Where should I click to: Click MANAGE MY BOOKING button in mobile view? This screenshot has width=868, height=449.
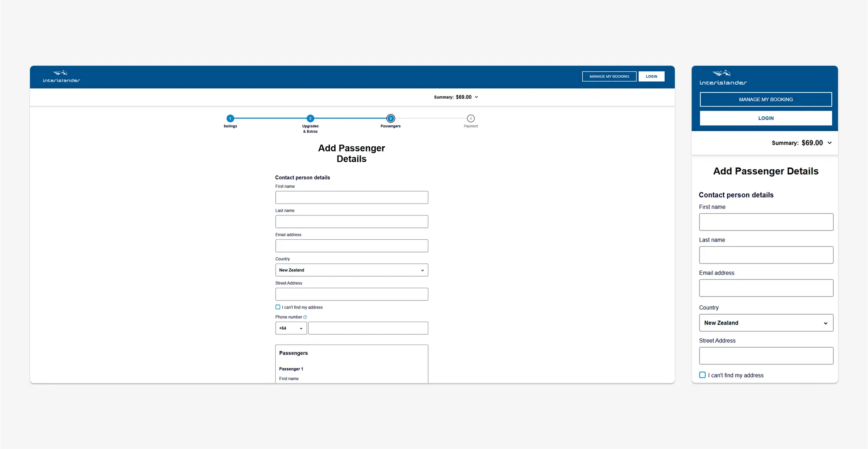[766, 100]
